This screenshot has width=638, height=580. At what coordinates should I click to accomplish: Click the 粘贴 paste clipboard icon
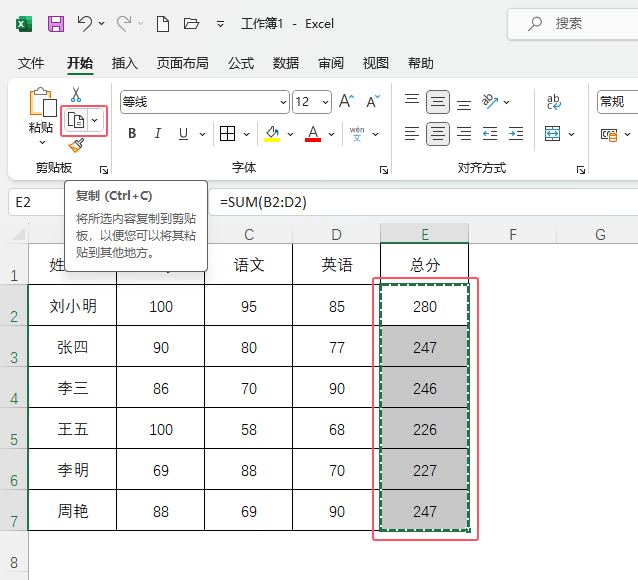pos(42,102)
